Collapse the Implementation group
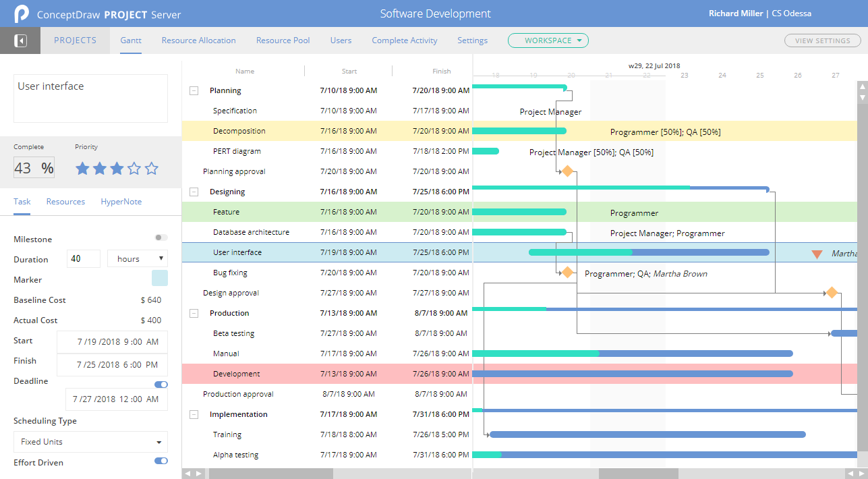Viewport: 868px width, 479px height. (x=194, y=414)
